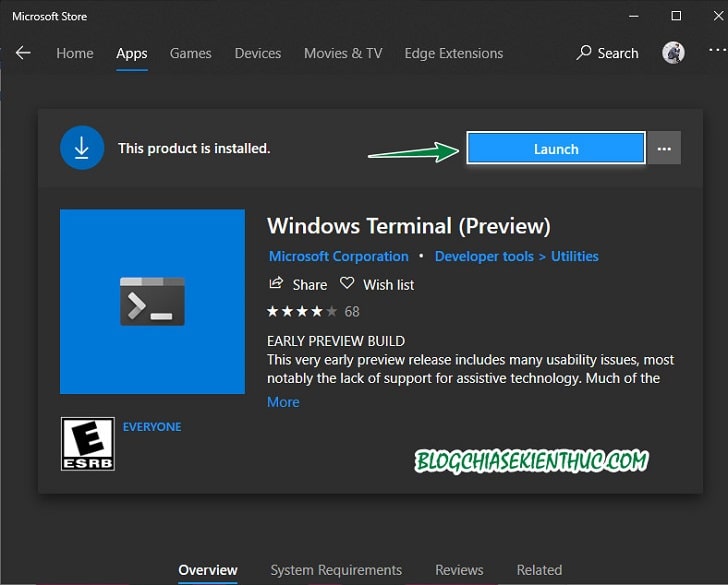Click the 68 ratings count

pos(352,312)
